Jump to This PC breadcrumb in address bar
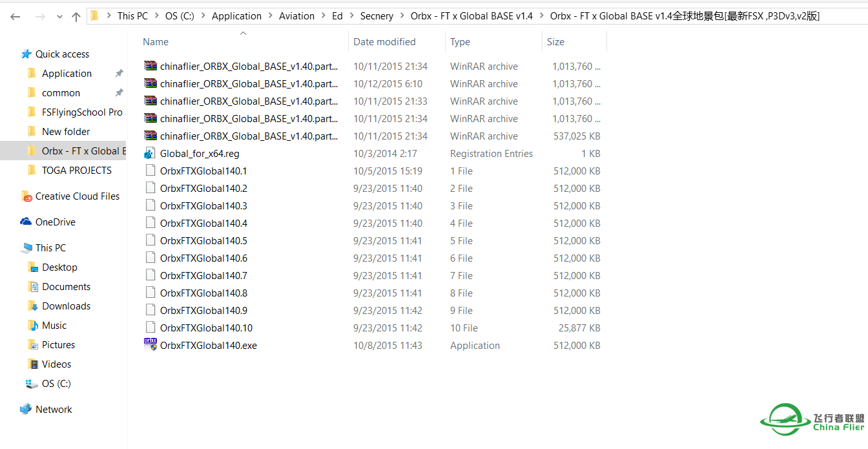Screen dimensions: 868x449 coord(132,16)
